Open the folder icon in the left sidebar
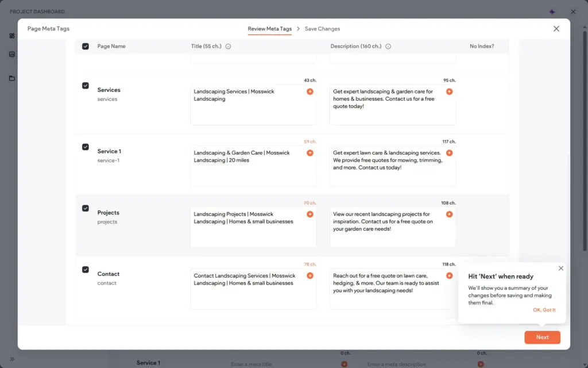This screenshot has width=588, height=368. pos(12,78)
